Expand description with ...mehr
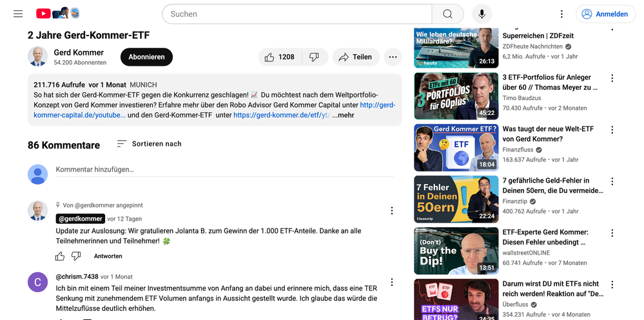 tap(344, 115)
